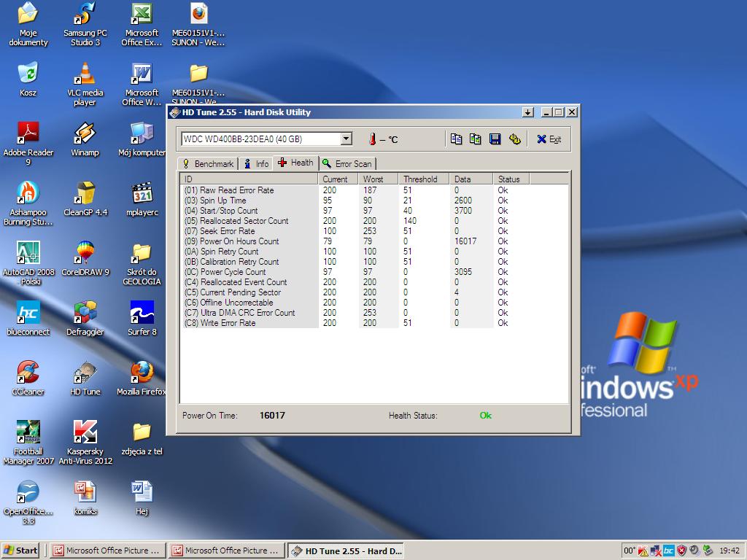Open CleanGP 4.4 shortcut

coord(85,198)
